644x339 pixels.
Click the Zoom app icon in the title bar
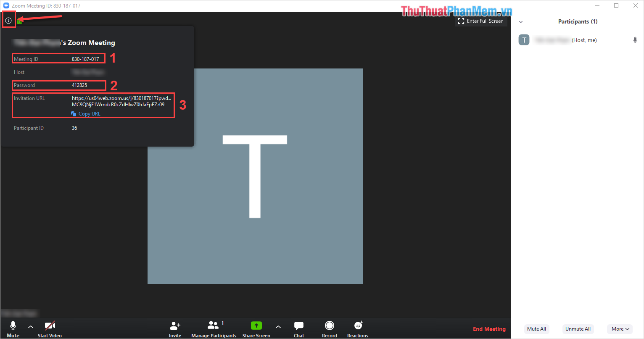pos(6,6)
